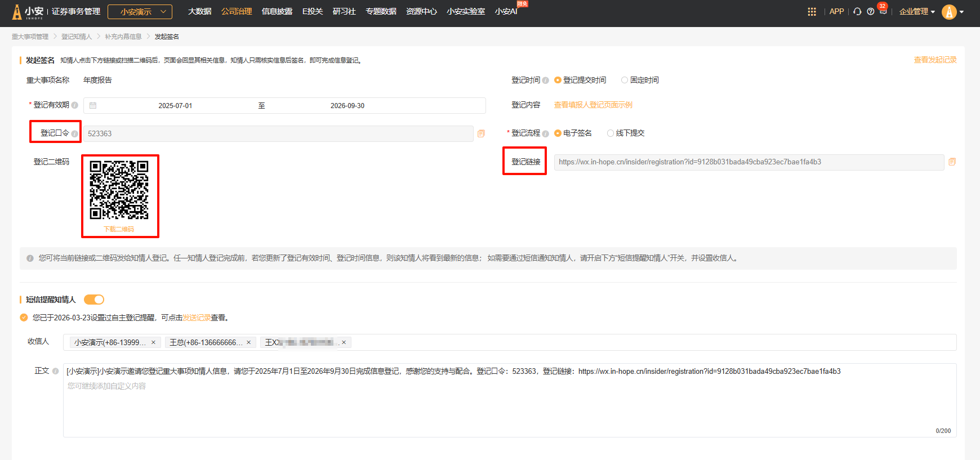The image size is (980, 460).
Task: Click the 0/200 character counter
Action: click(x=943, y=431)
